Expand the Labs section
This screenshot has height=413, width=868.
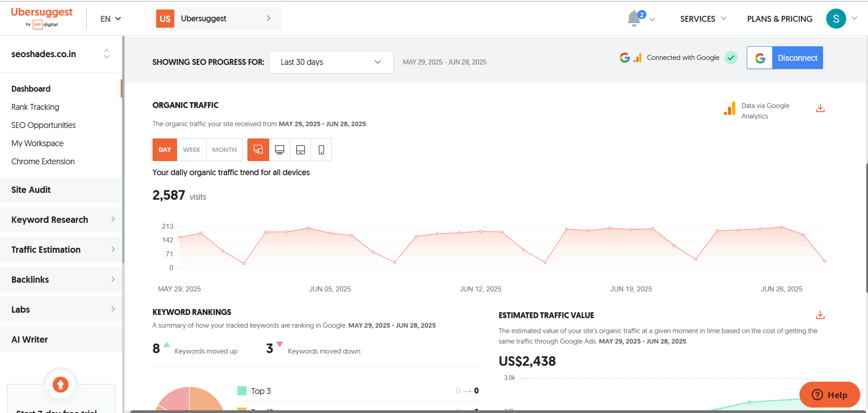click(61, 310)
